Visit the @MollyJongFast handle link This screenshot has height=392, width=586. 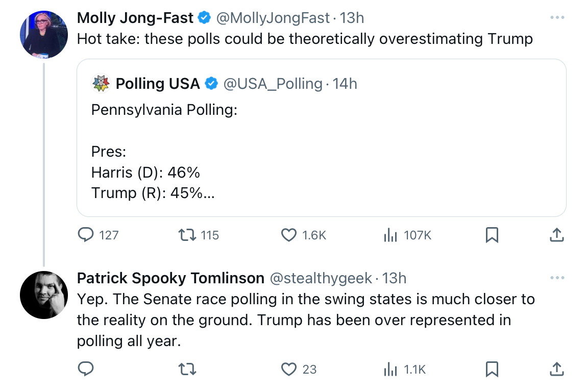point(273,18)
